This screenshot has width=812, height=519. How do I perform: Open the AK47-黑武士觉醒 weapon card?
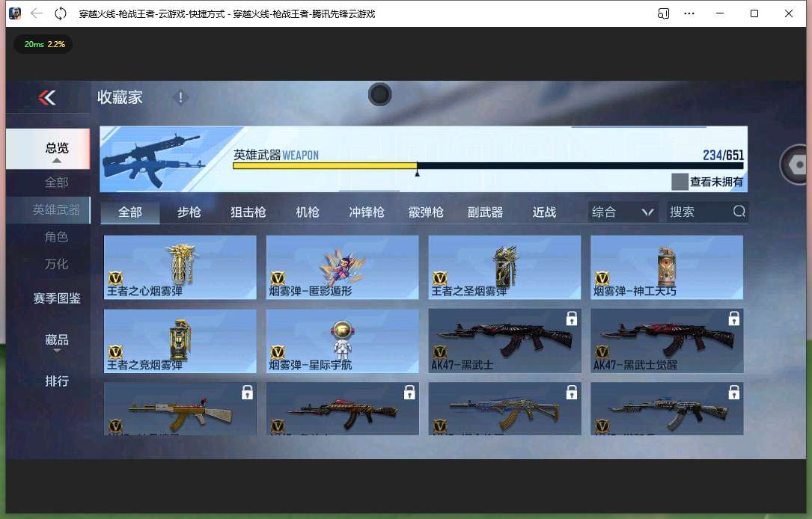tap(667, 341)
